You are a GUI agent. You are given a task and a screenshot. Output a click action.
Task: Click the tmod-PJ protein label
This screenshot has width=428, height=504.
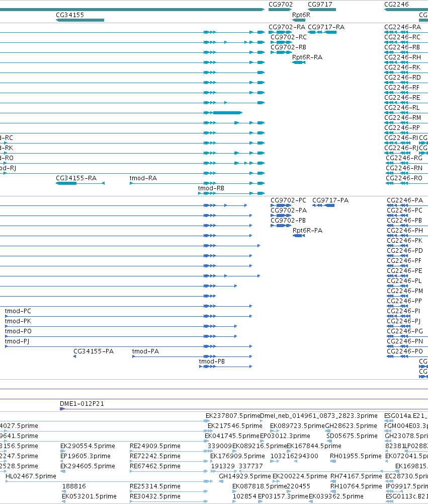pyautogui.click(x=17, y=341)
